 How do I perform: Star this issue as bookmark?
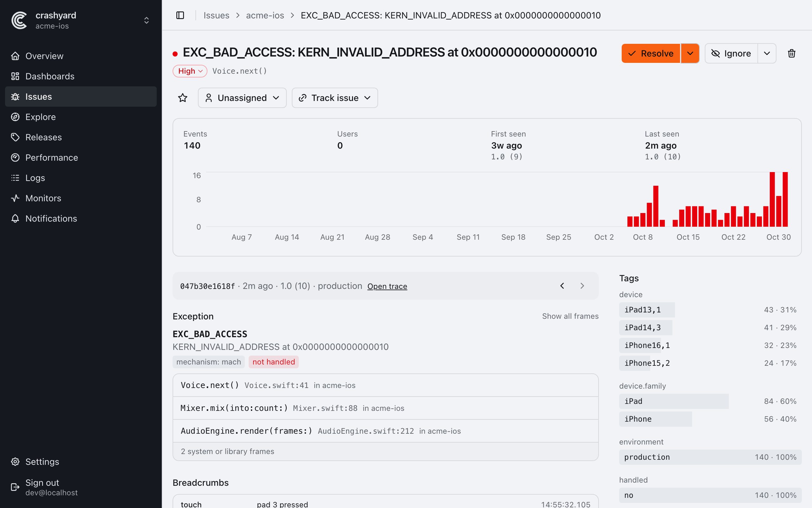pyautogui.click(x=182, y=98)
